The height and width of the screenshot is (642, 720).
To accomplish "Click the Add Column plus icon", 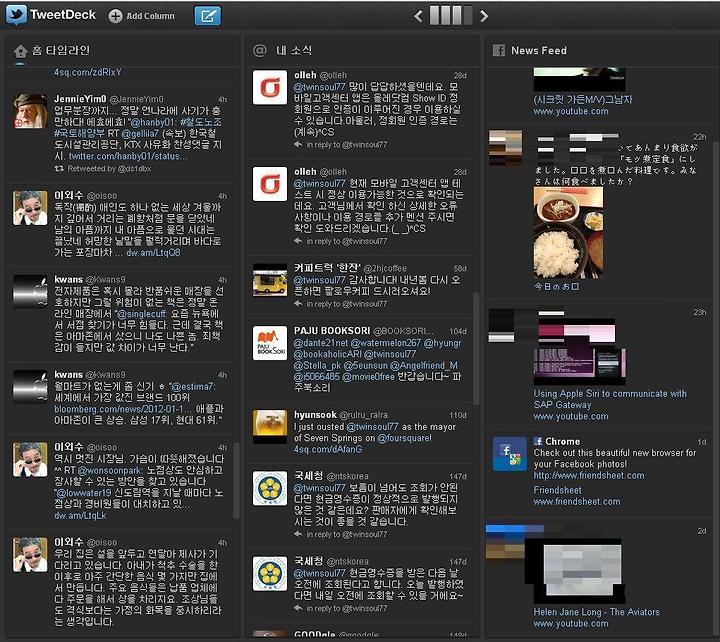I will coord(115,16).
